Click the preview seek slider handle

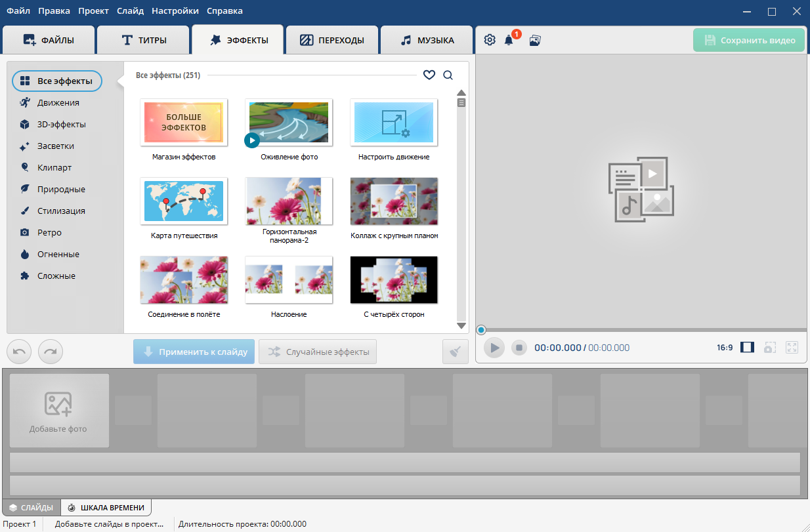[x=481, y=330]
